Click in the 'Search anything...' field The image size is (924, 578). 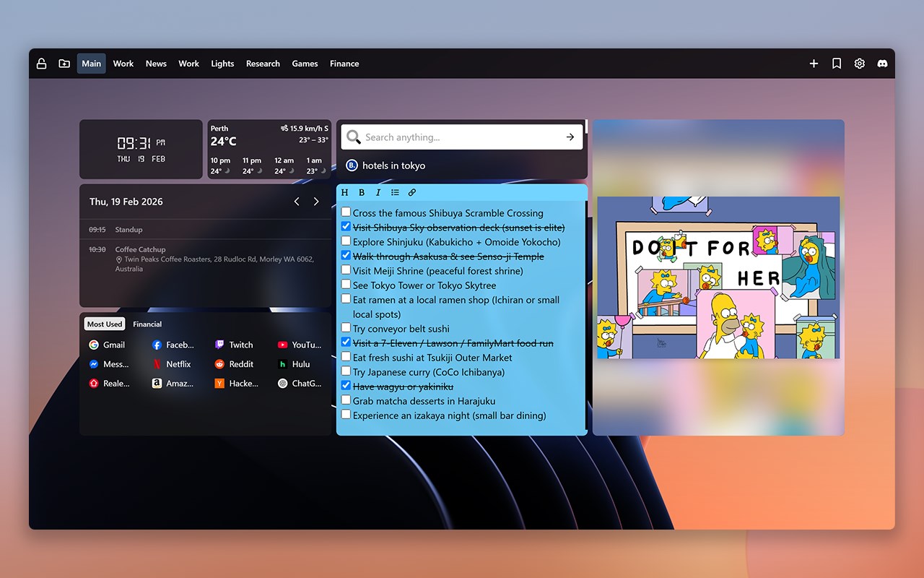point(462,137)
